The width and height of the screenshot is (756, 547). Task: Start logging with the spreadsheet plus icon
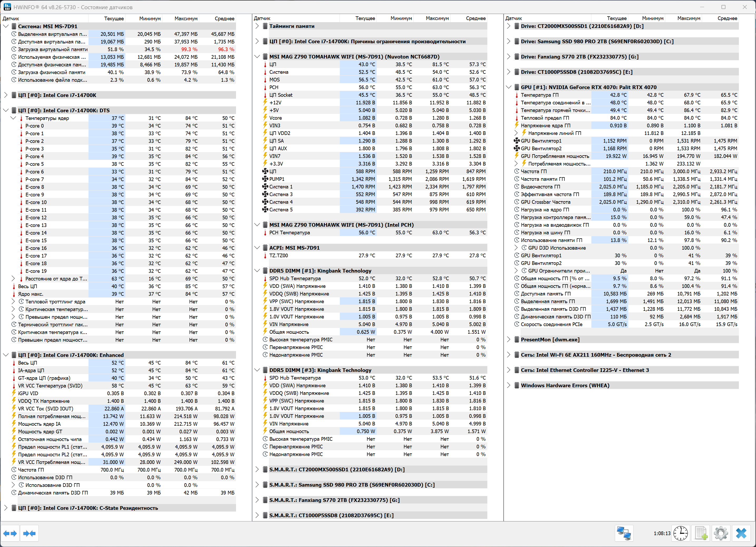[701, 533]
